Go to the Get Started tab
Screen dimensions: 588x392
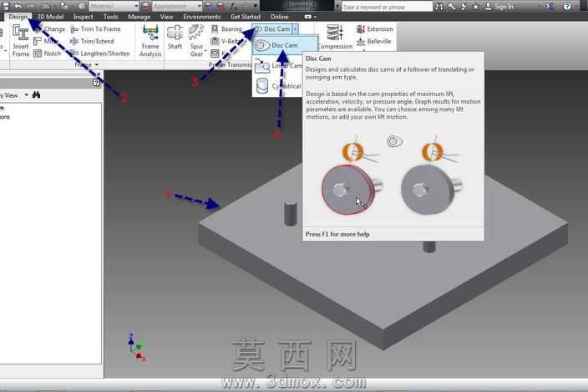click(246, 17)
